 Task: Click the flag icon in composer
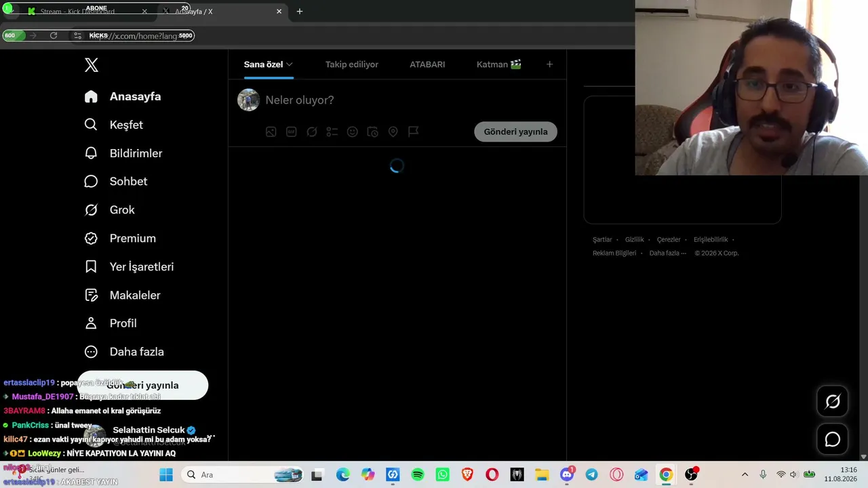(414, 131)
